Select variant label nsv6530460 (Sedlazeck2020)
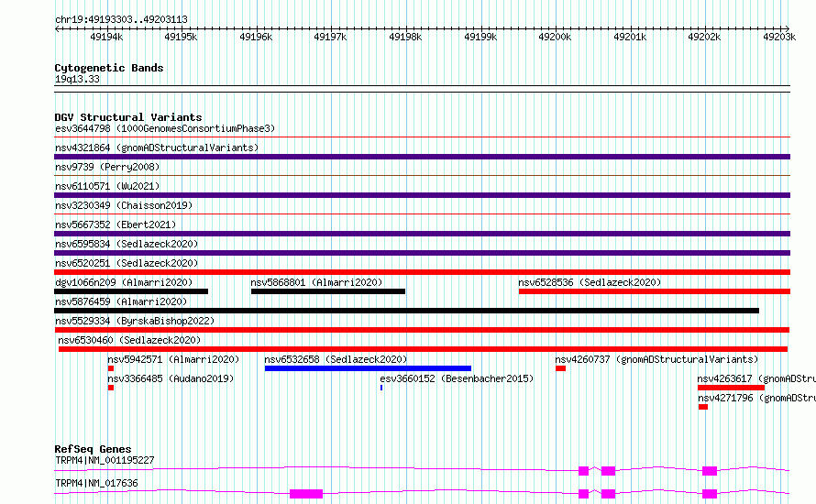The height and width of the screenshot is (504, 816). coord(129,340)
